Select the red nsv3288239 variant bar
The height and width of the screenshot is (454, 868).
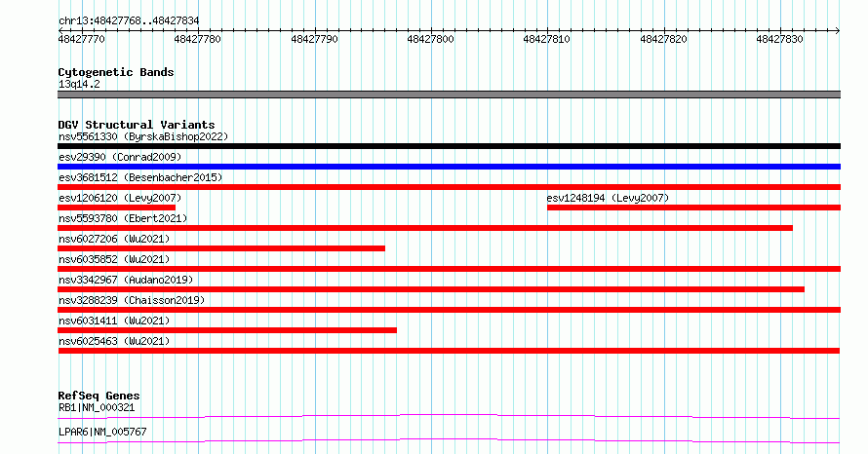pos(449,310)
